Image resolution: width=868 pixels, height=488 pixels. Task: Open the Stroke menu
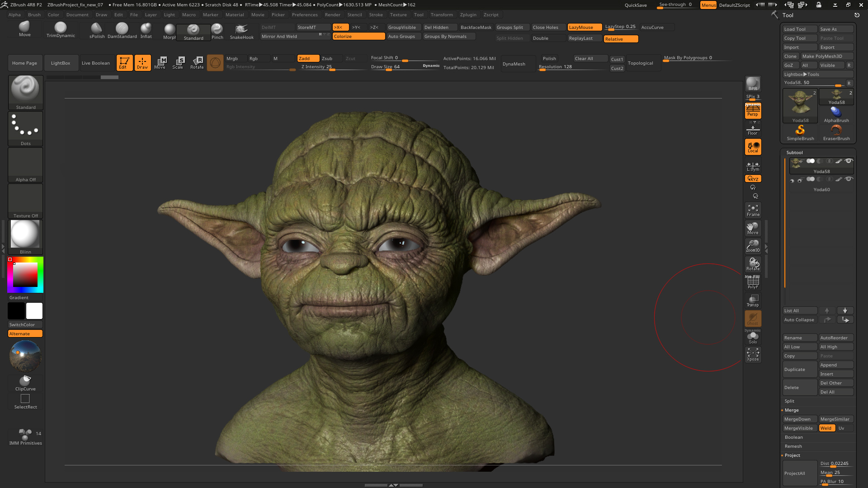(376, 14)
